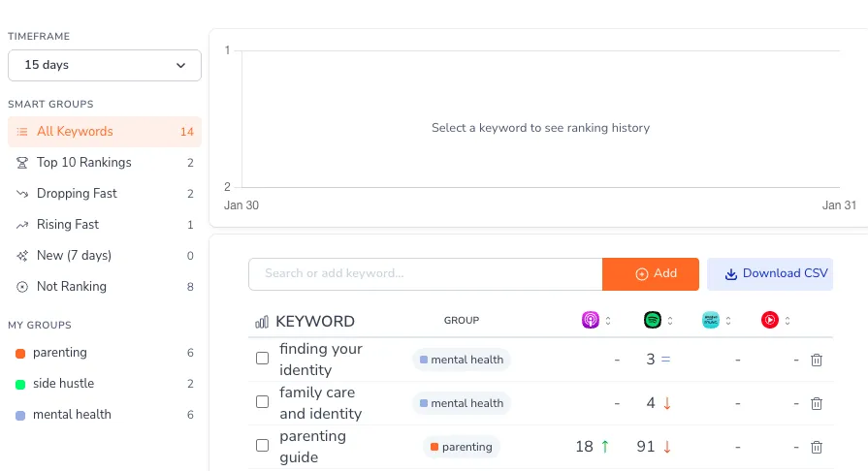Viewport: 868px width, 471px height.
Task: Select the mental health group in sidebar
Action: [x=105, y=415]
